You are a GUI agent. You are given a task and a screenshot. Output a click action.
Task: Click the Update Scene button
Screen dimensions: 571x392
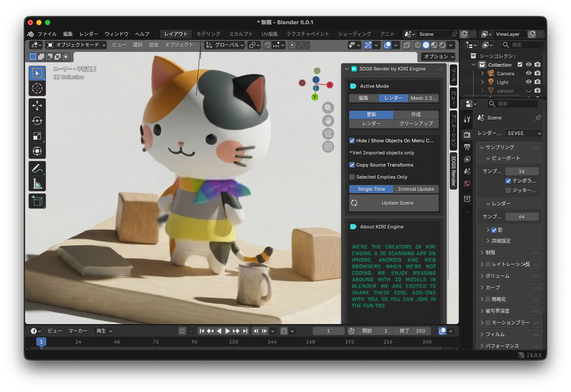pyautogui.click(x=397, y=202)
